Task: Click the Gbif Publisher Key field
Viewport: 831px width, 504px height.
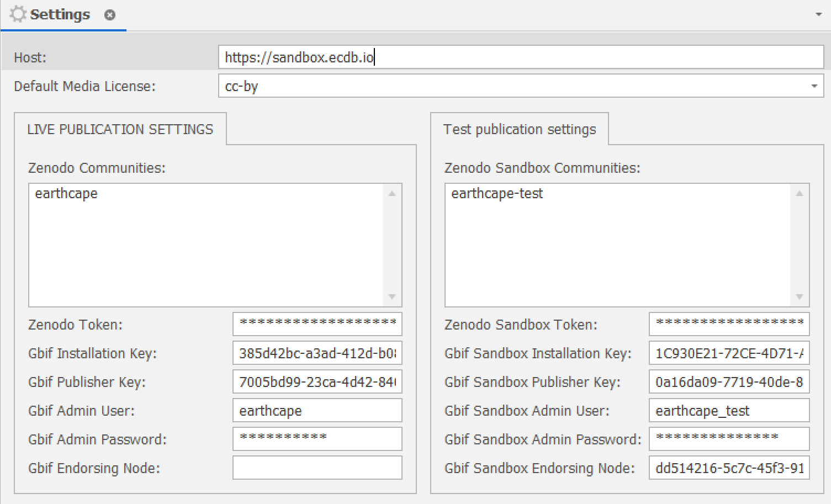Action: pyautogui.click(x=317, y=382)
